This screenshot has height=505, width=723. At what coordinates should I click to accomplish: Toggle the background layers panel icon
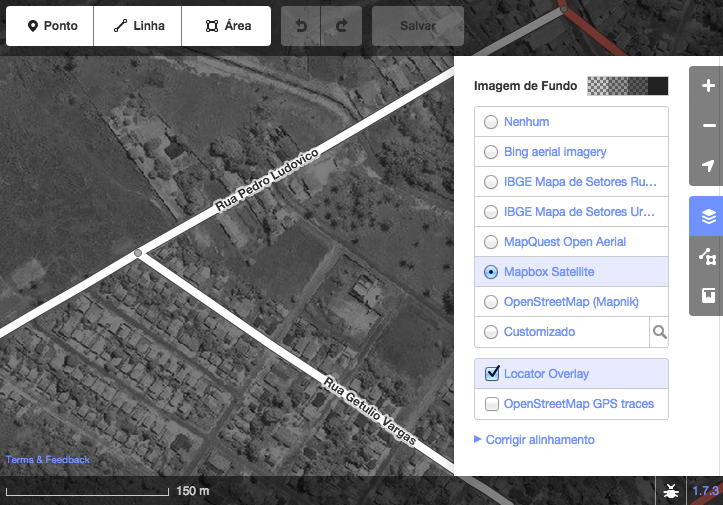[708, 216]
